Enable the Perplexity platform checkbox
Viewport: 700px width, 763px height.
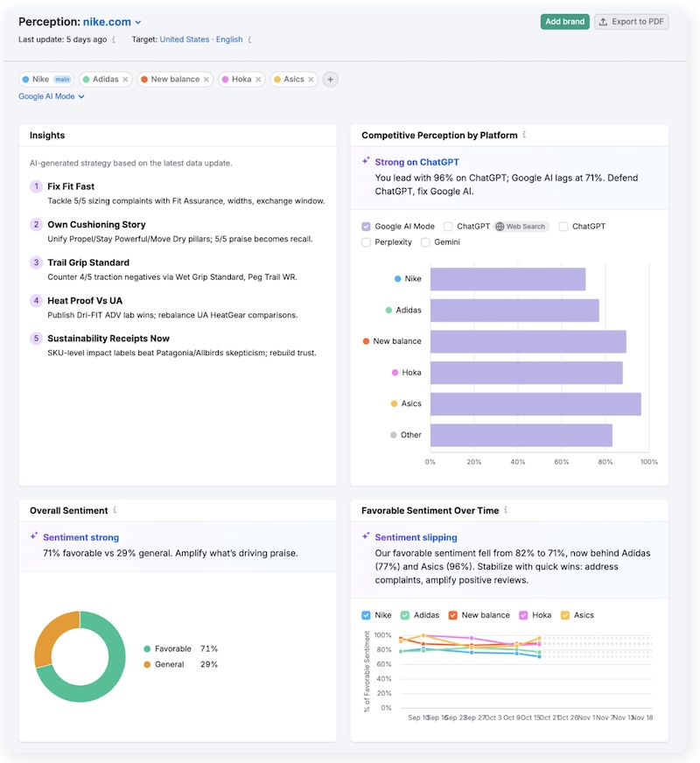(x=365, y=242)
